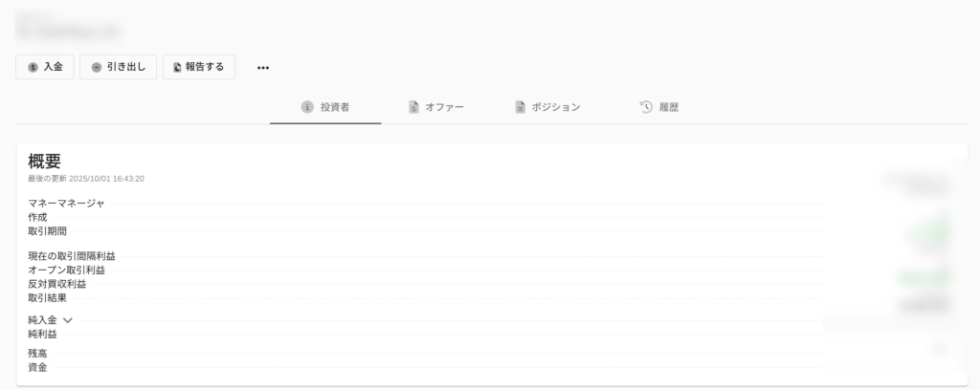Click the clock icon beside 履歴

point(646,107)
